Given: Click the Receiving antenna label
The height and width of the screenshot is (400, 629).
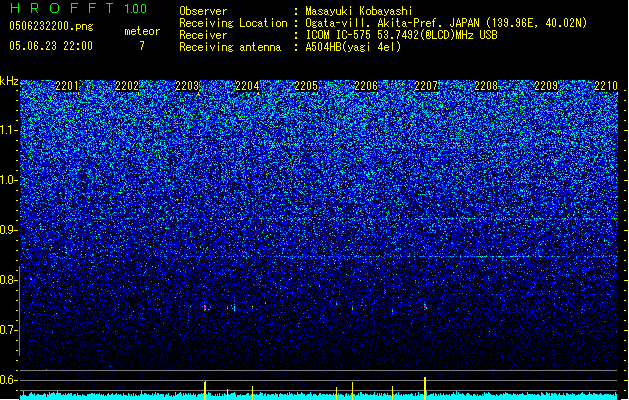Looking at the screenshot, I should (230, 47).
